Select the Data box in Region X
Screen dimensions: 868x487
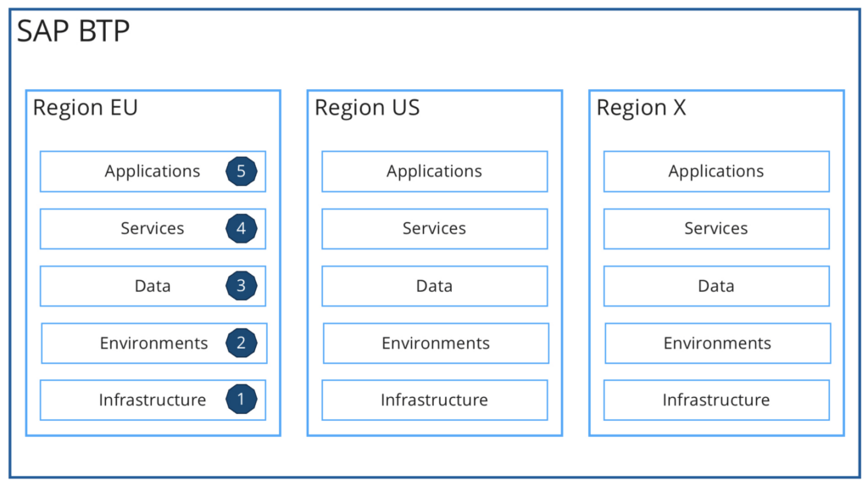[x=715, y=286]
